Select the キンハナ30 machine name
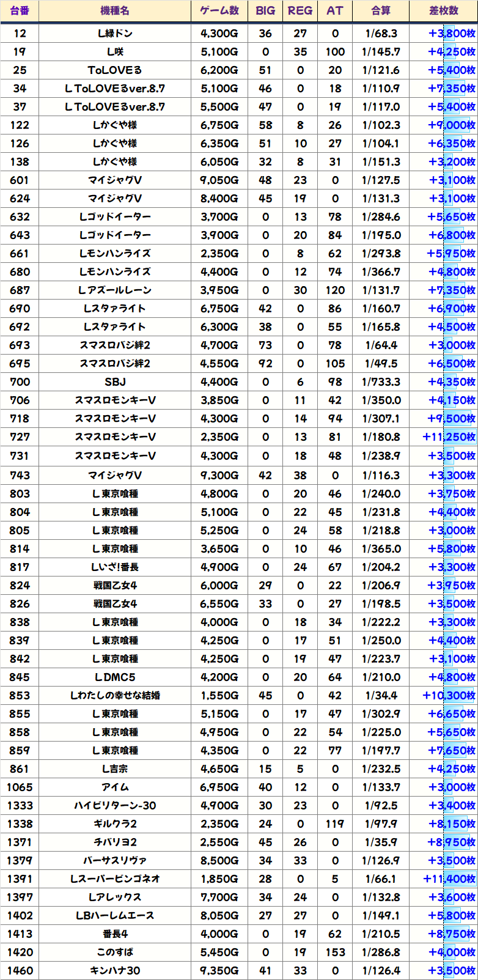 click(115, 970)
